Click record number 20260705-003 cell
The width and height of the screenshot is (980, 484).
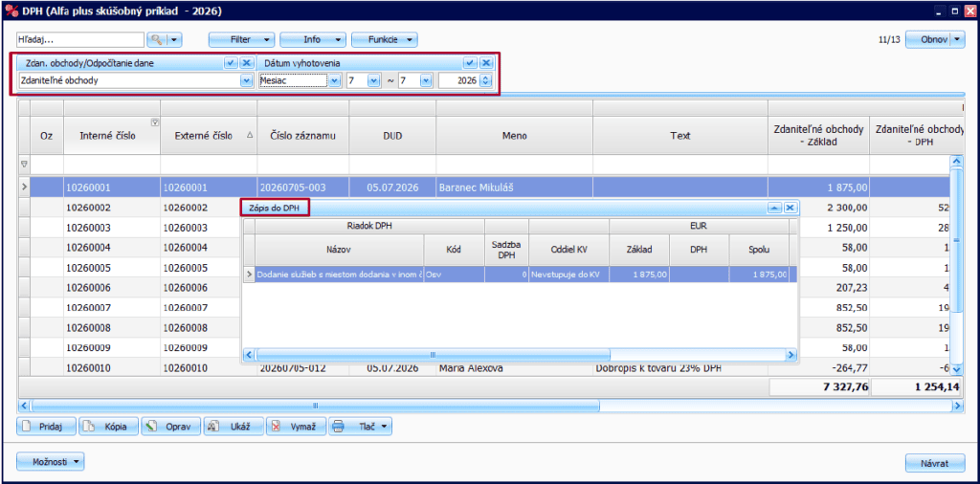coord(303,187)
